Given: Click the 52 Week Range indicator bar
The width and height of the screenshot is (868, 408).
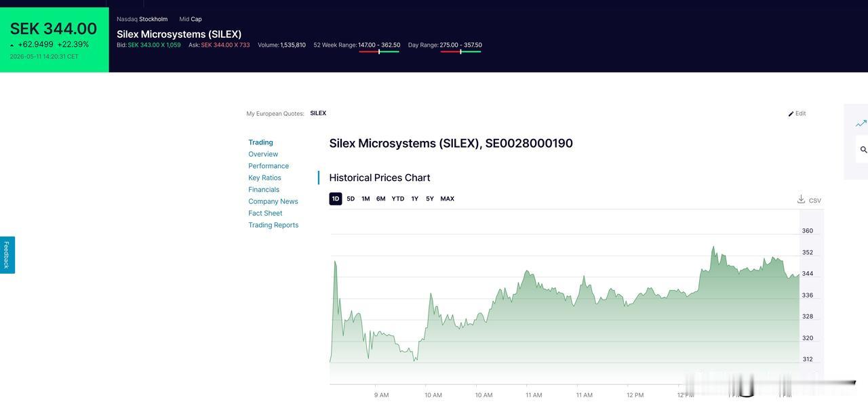Looking at the screenshot, I should (379, 52).
